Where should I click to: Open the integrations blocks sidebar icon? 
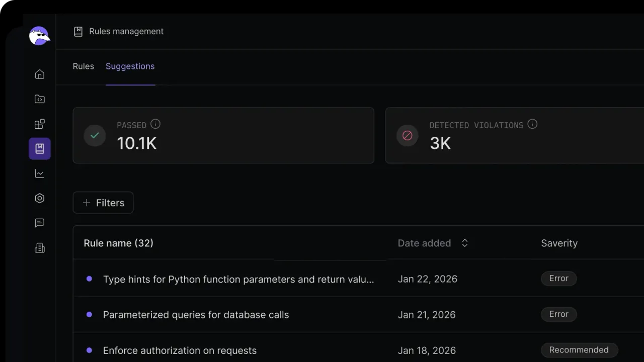pos(40,124)
